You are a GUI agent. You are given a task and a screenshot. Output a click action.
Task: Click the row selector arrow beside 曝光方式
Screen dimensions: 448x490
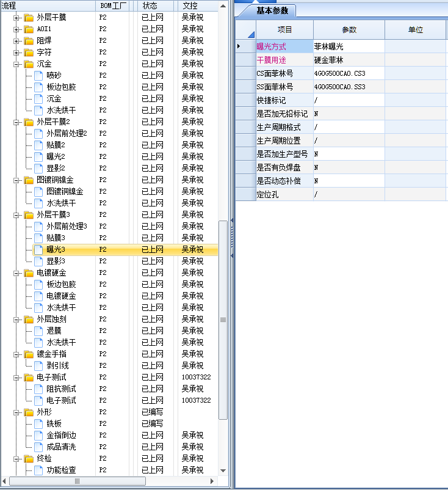click(x=239, y=46)
